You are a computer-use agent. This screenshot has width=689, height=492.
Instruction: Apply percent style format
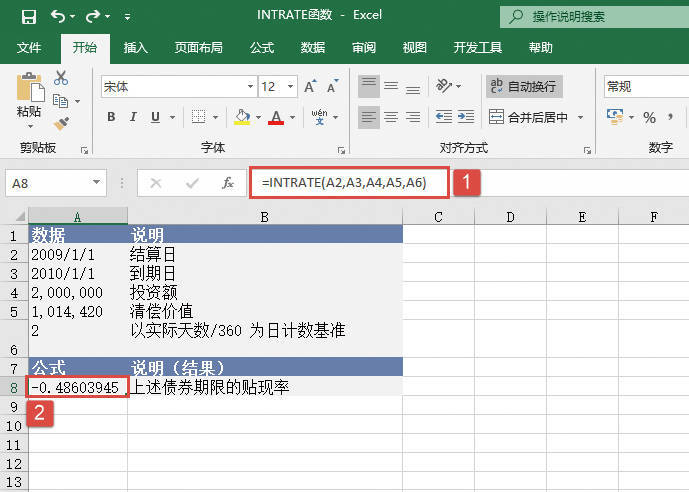click(x=649, y=118)
